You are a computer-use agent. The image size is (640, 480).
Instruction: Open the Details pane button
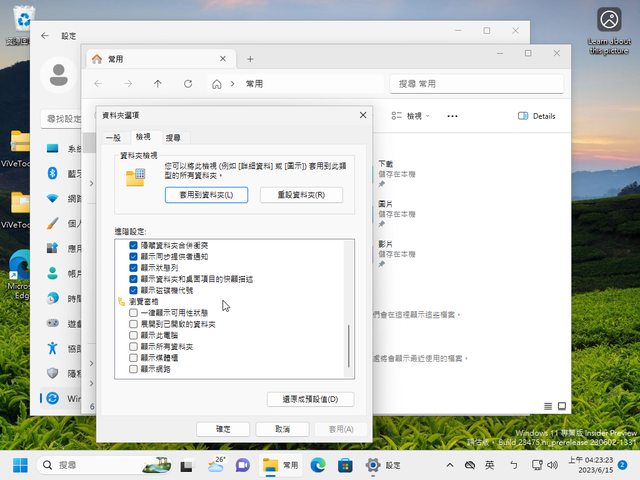point(537,116)
